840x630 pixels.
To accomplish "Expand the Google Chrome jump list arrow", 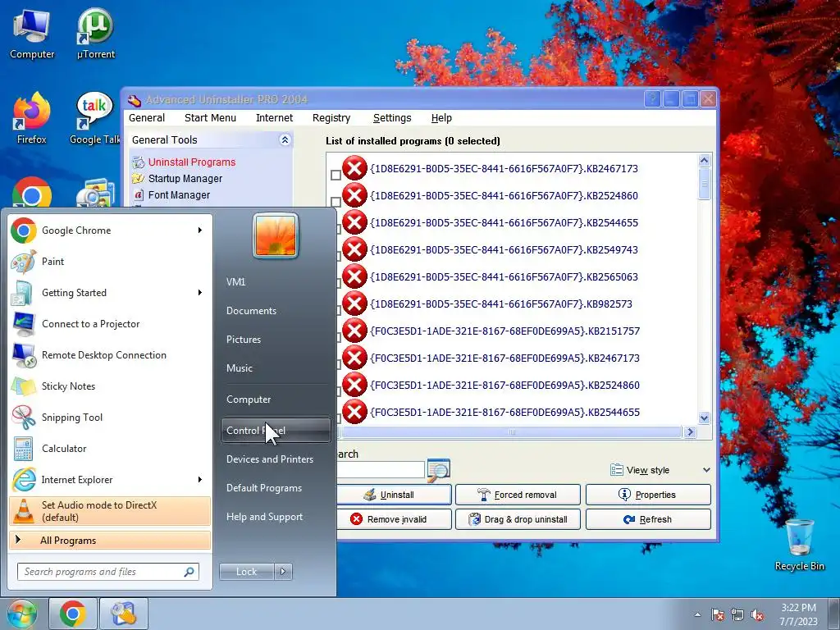I will click(200, 231).
